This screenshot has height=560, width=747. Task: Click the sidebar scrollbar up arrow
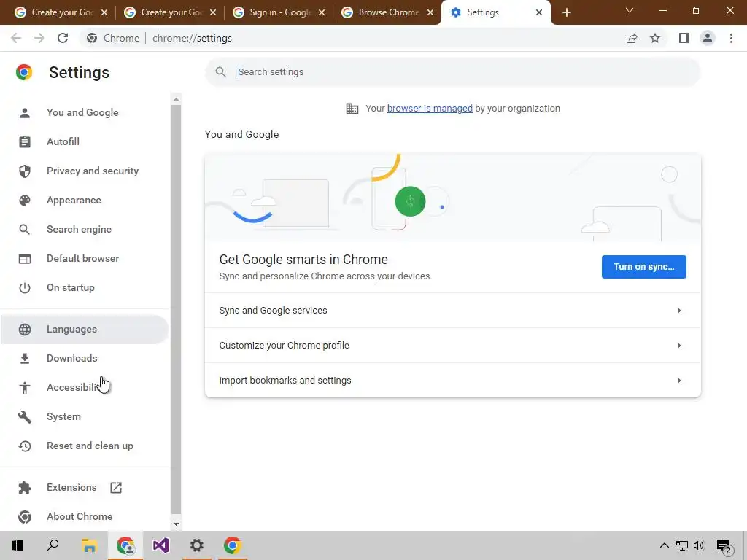[x=176, y=99]
